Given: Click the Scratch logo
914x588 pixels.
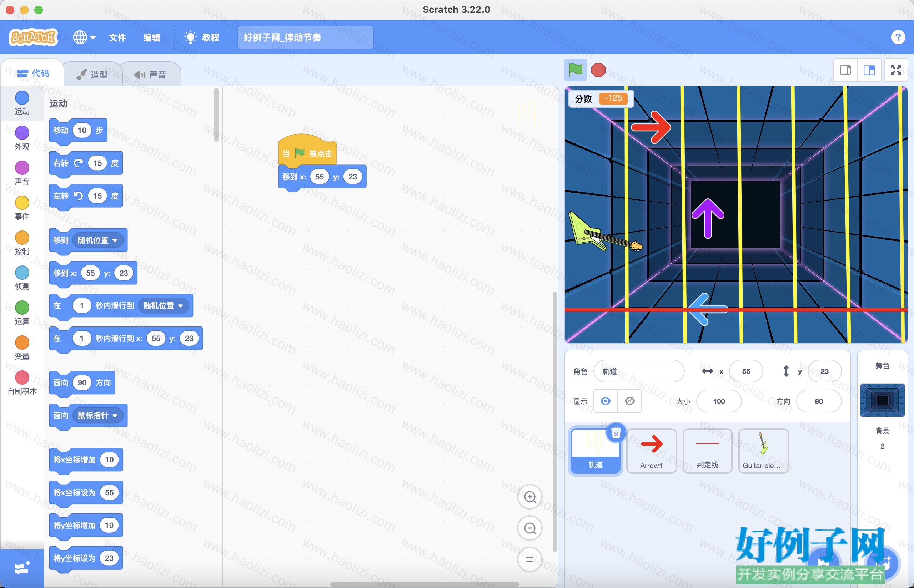Looking at the screenshot, I should pyautogui.click(x=33, y=37).
